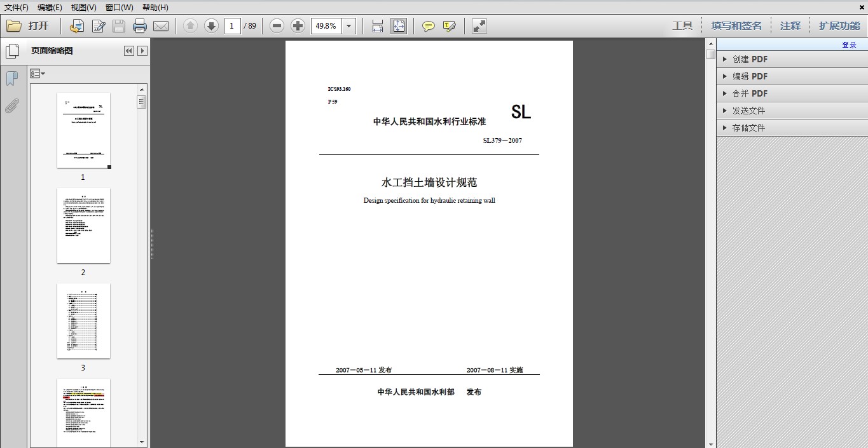Open the zoom level dropdown arrow

pyautogui.click(x=349, y=26)
